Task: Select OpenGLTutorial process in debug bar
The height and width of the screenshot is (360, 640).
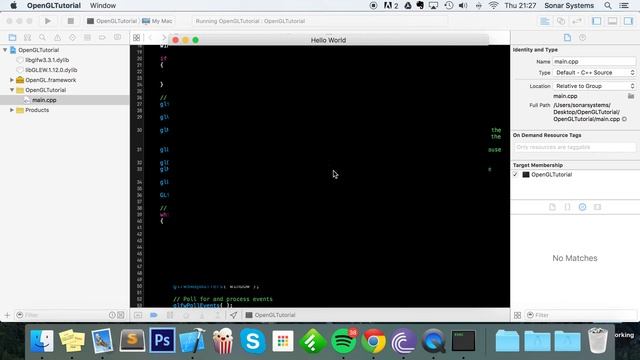Action: click(x=271, y=315)
